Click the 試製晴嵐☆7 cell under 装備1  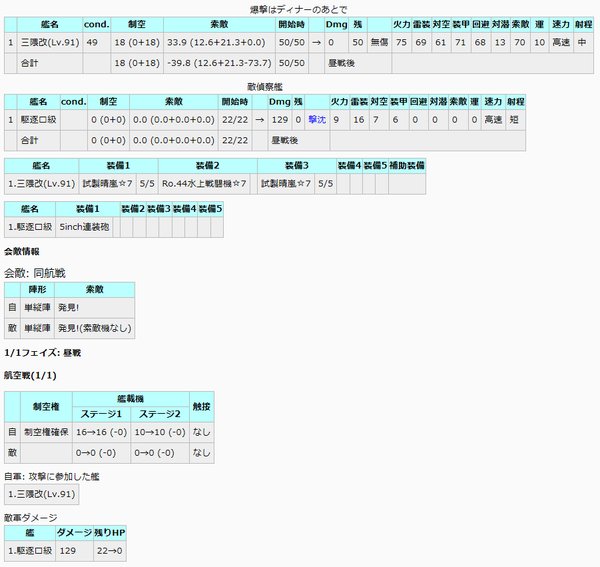point(108,184)
